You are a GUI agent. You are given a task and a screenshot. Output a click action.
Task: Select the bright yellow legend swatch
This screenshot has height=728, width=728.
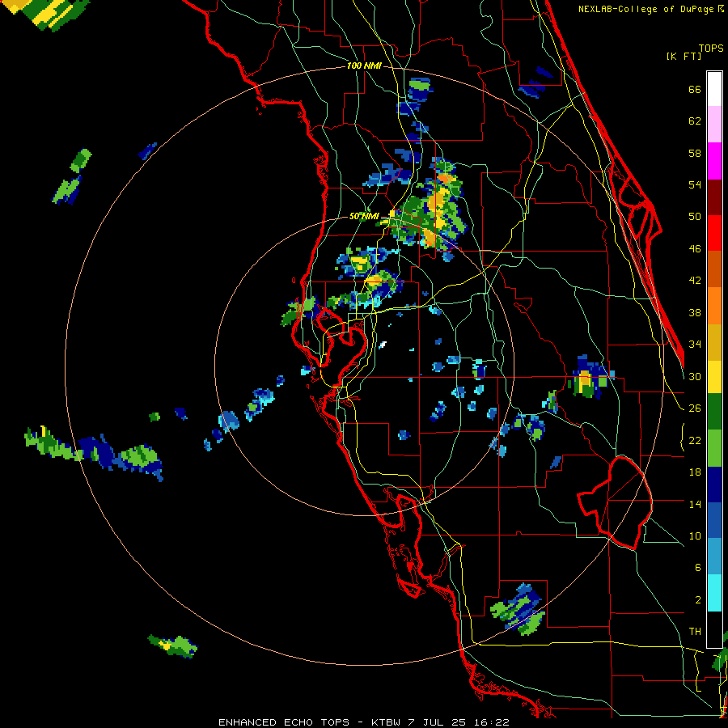coord(714,377)
